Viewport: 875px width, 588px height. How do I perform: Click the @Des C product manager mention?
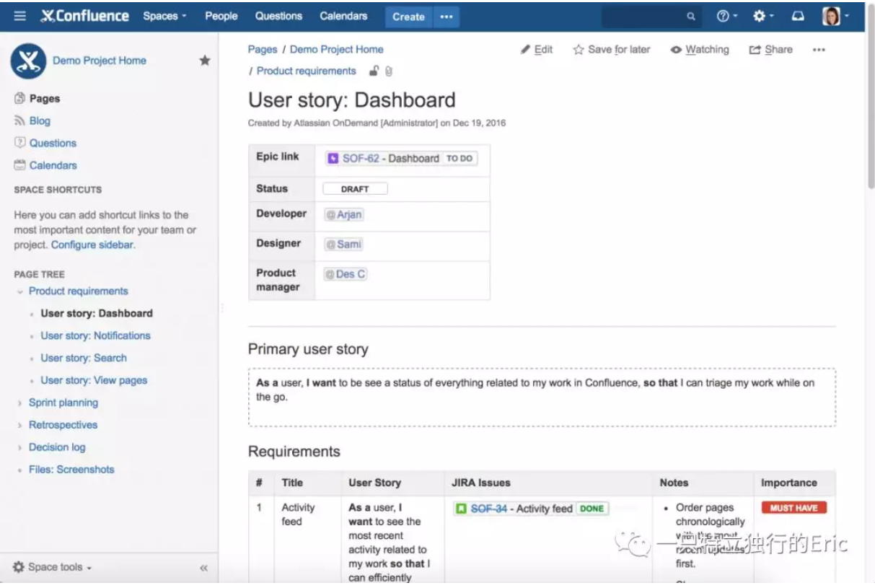346,274
